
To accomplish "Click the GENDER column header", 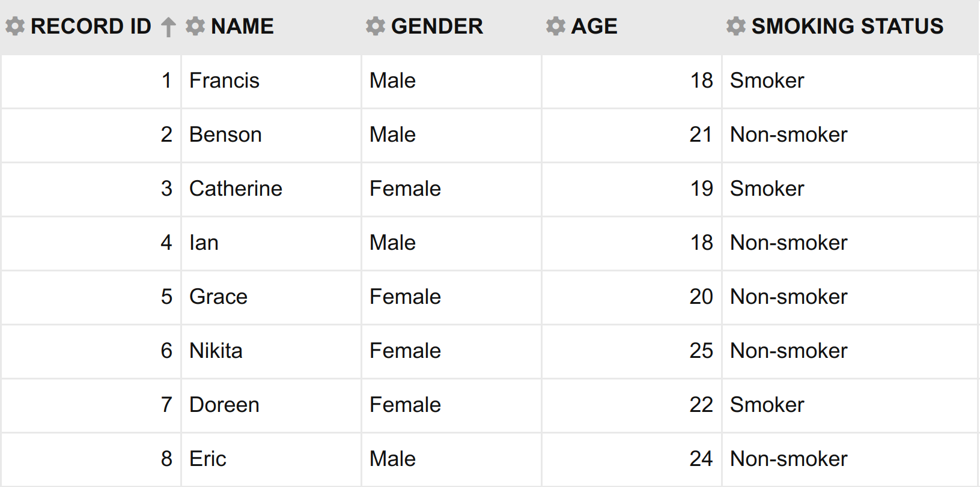I will [x=437, y=26].
